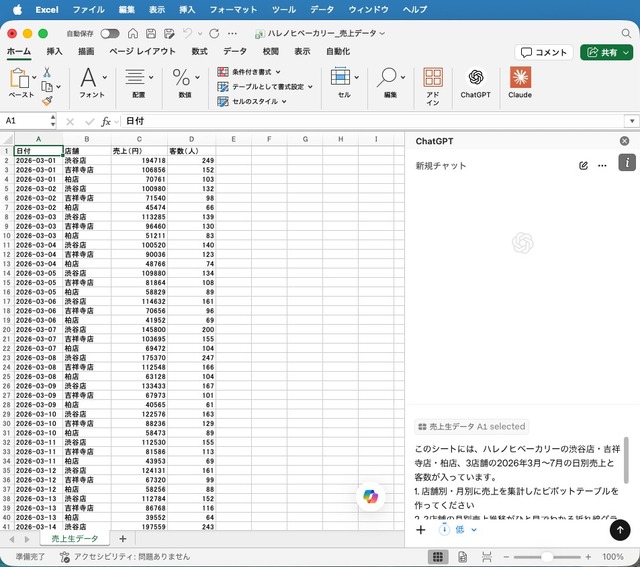Click the Cut scissors icon
The height and width of the screenshot is (567, 640).
point(47,72)
